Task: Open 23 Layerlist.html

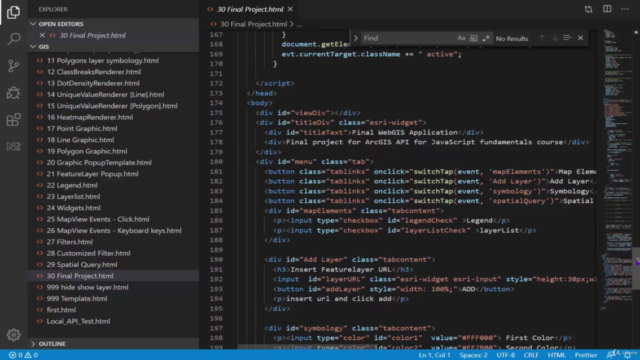Action: click(x=73, y=196)
